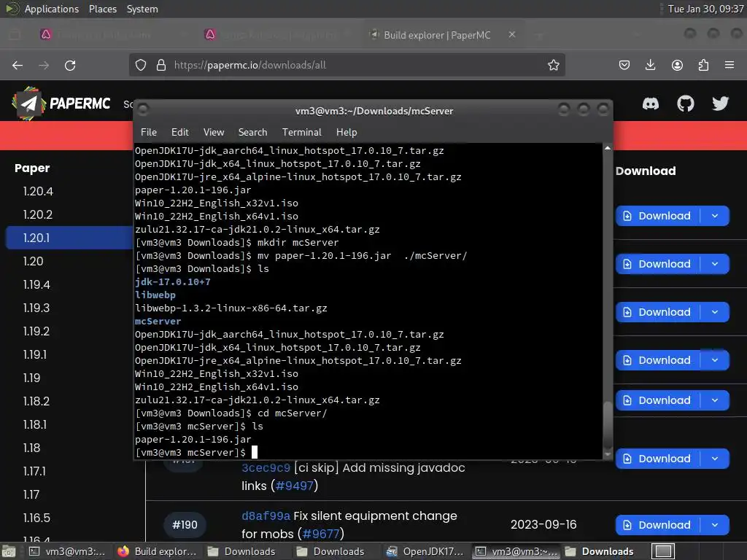747x560 pixels.
Task: Select Paper version 1.19.4
Action: 36,285
